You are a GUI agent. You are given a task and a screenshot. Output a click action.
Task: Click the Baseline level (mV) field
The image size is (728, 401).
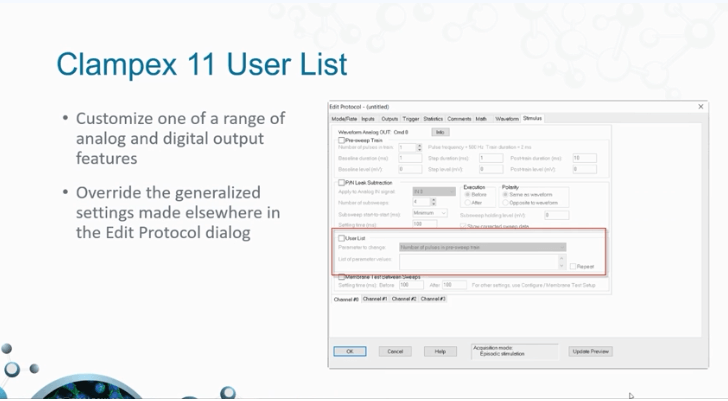[x=410, y=169]
